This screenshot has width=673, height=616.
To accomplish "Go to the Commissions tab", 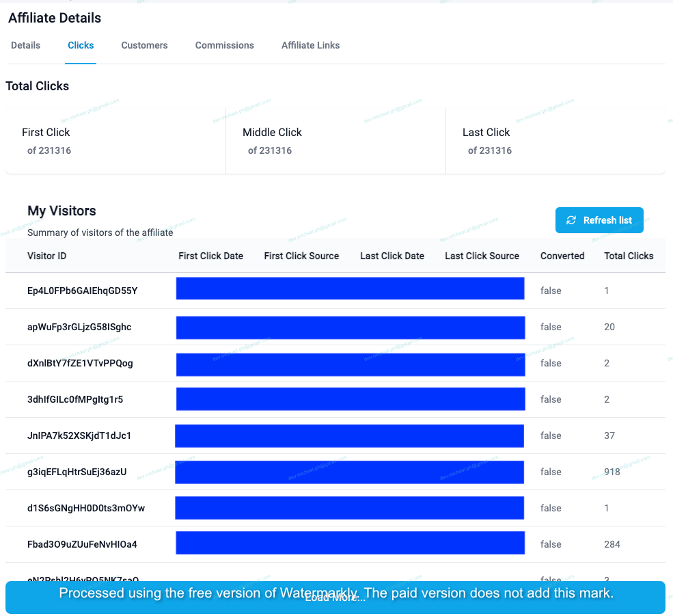I will point(224,45).
